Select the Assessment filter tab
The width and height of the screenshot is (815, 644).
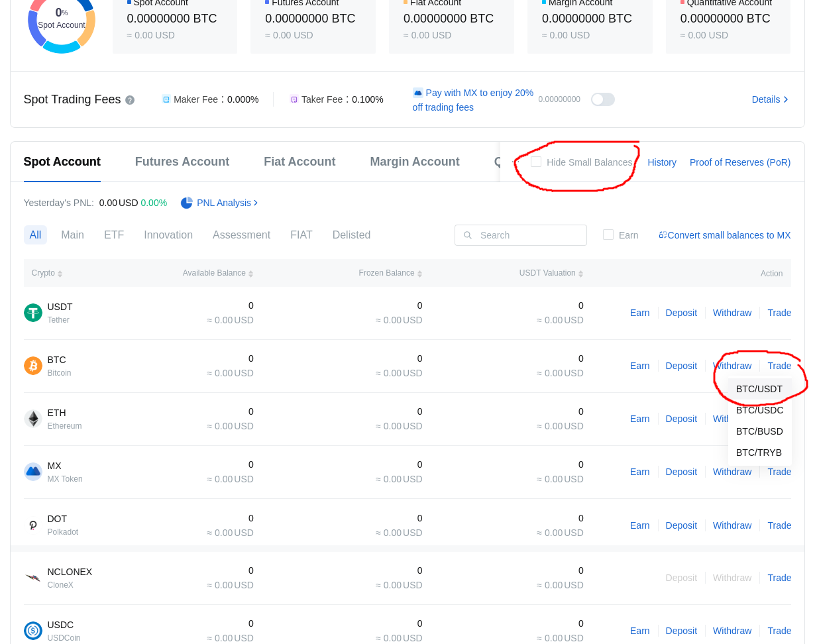[241, 235]
